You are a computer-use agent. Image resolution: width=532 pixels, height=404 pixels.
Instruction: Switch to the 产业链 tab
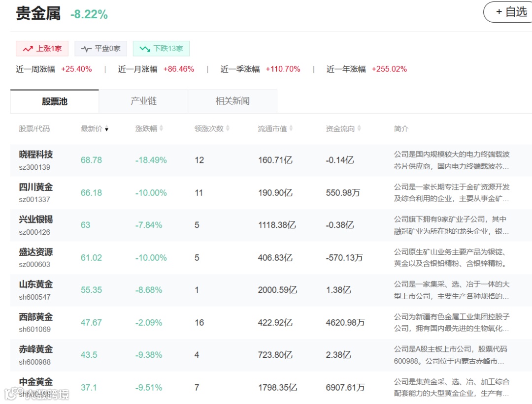pos(143,101)
